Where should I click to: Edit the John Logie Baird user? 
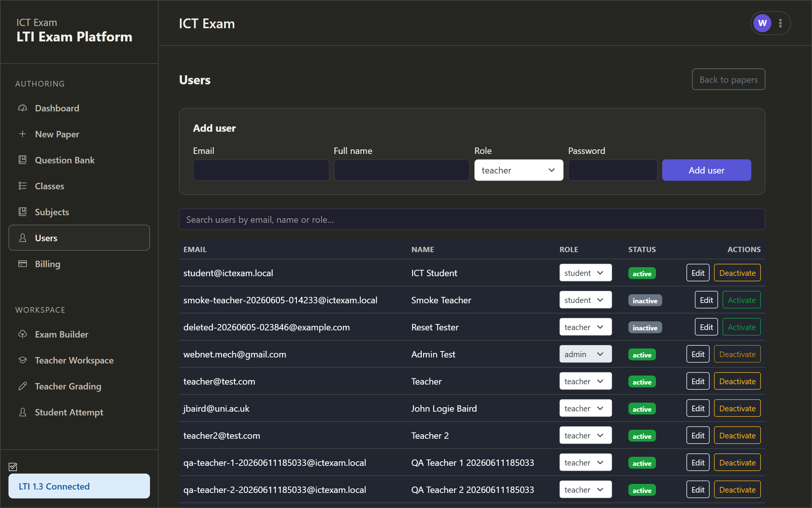pyautogui.click(x=698, y=408)
